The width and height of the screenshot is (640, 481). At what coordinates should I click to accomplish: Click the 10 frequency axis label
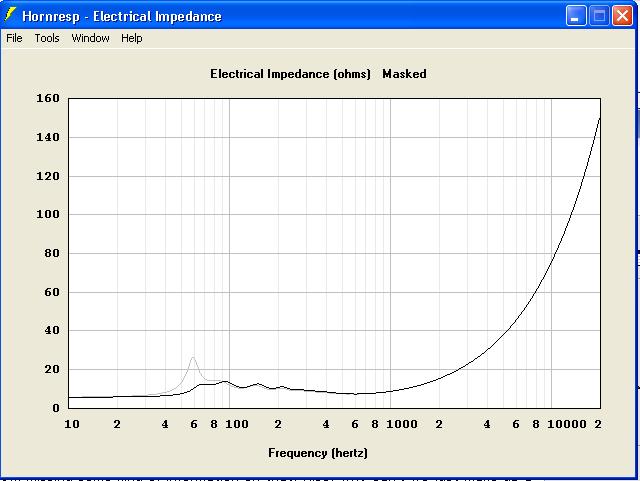pos(72,424)
